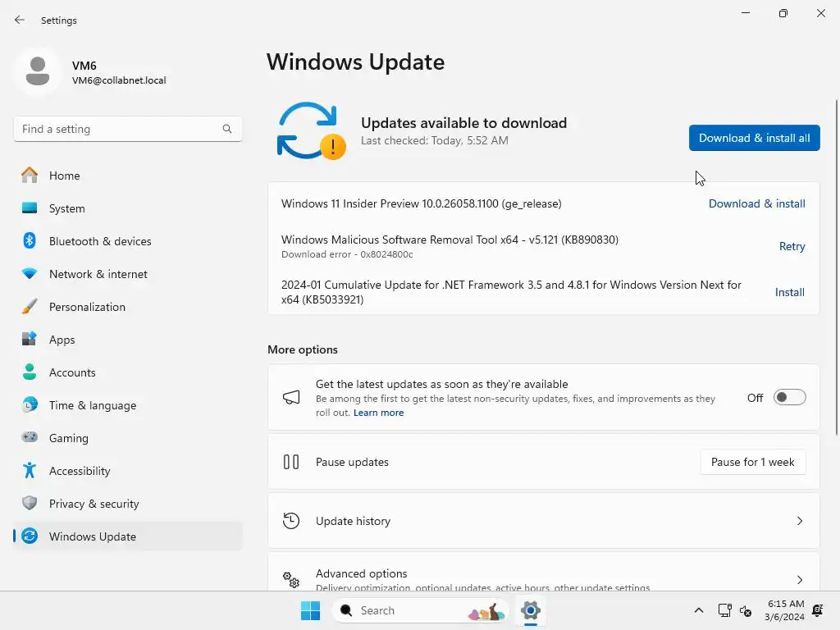Viewport: 840px width, 630px height.
Task: Click the Windows 11 Insider Preview update name
Action: click(x=421, y=203)
